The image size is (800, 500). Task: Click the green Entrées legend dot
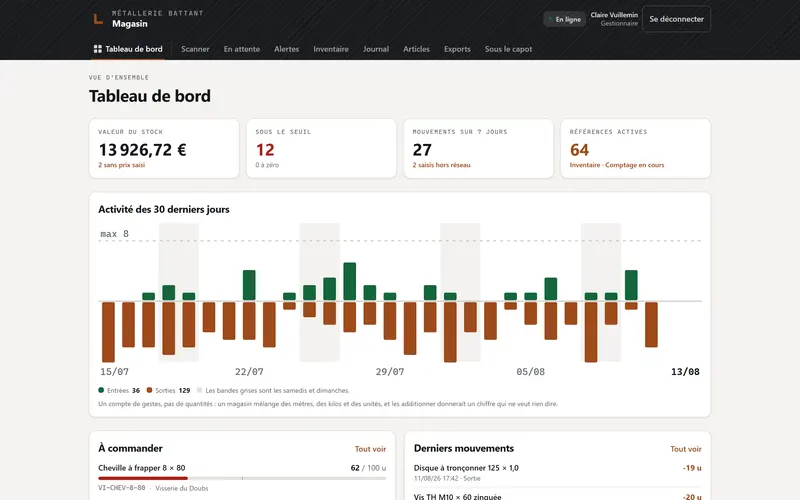(x=101, y=390)
